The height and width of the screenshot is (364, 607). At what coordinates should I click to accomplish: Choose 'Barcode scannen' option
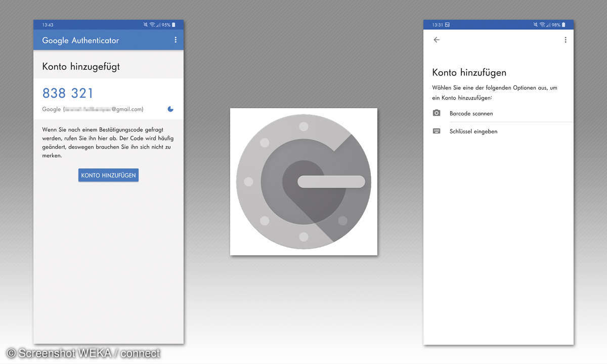pos(471,114)
